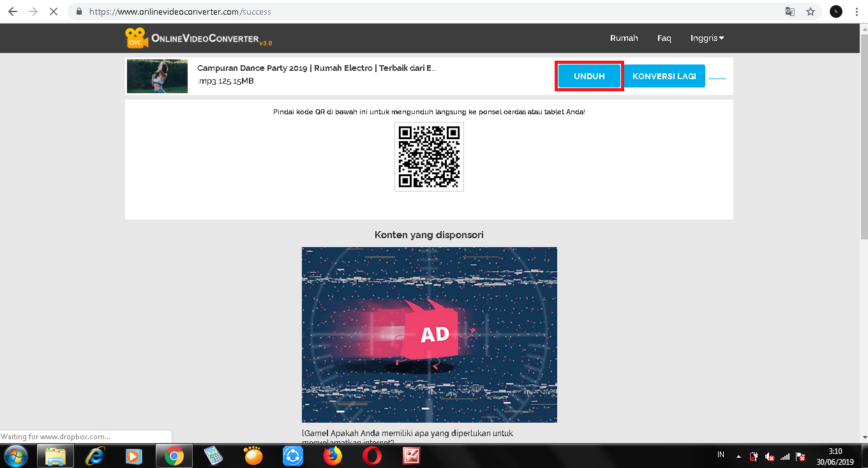Click the padlock site info icon
The height and width of the screenshot is (468, 868).
pos(79,11)
